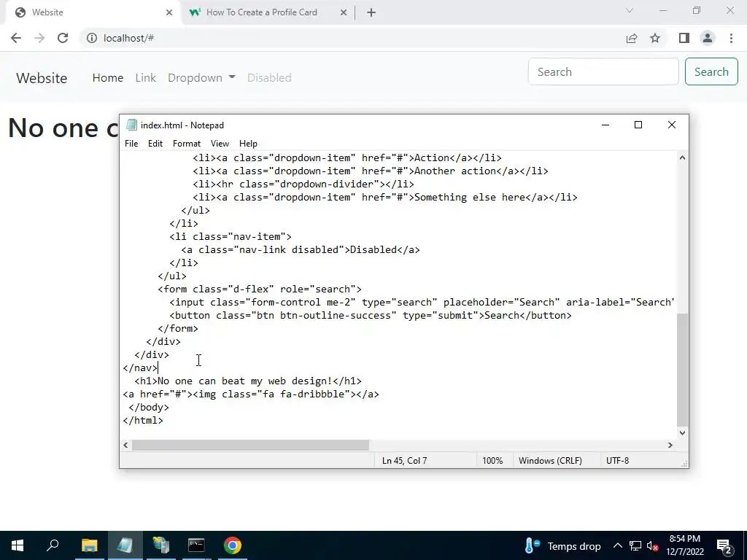Open the Link nav item
Screen dimensions: 747x560
145,77
